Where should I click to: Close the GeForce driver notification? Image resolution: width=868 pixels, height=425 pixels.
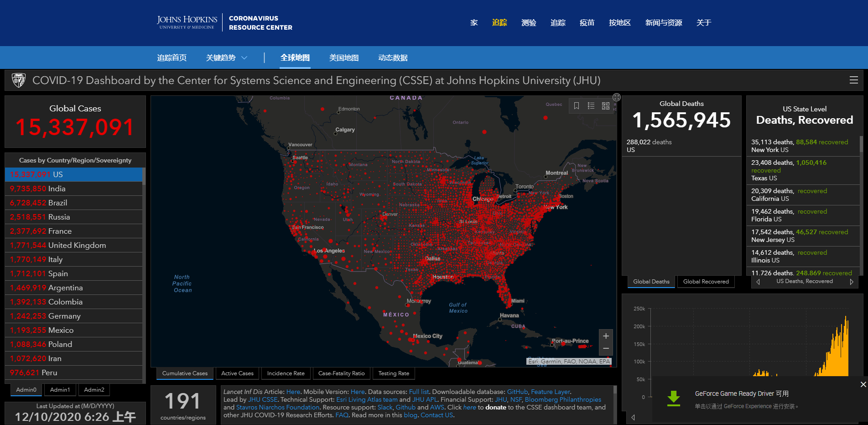point(863,384)
